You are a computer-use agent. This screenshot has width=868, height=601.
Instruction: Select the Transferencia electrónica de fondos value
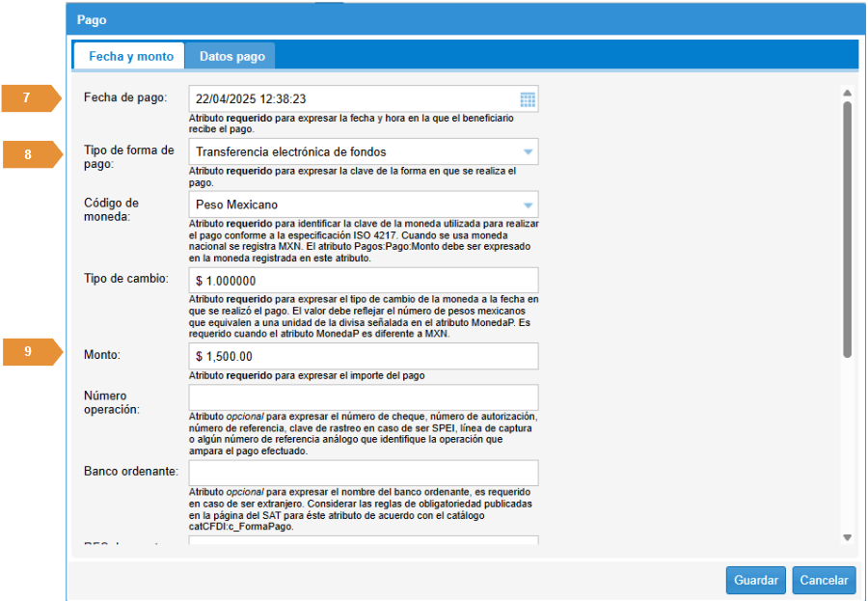291,151
